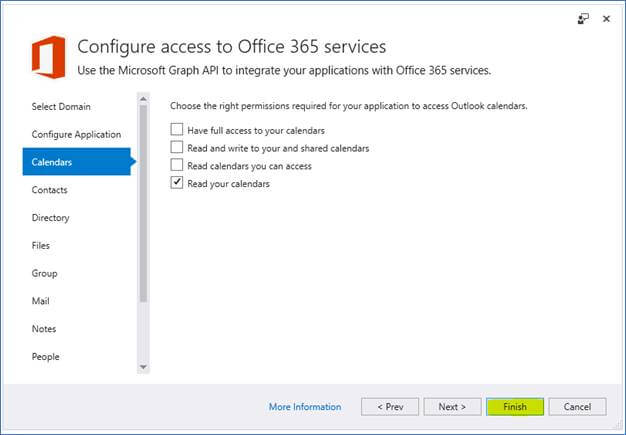Viewport: 626px width, 435px height.
Task: Click the sidebar scroll down arrow
Action: [143, 367]
